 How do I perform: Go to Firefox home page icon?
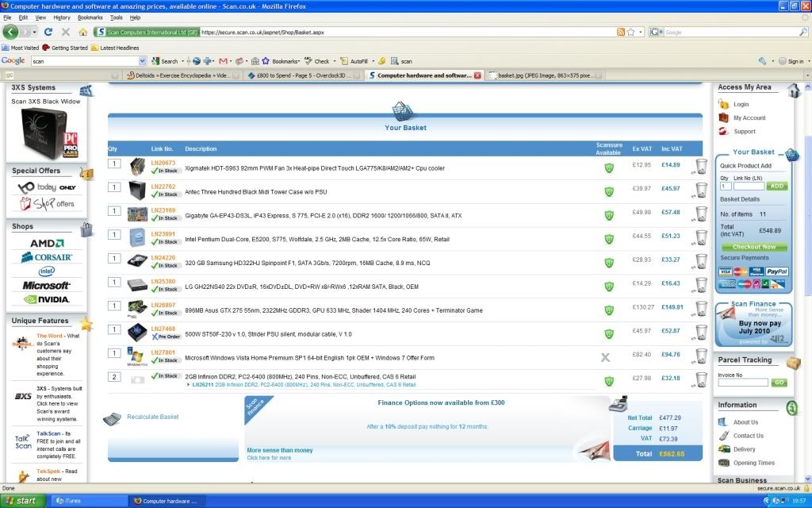coord(82,32)
